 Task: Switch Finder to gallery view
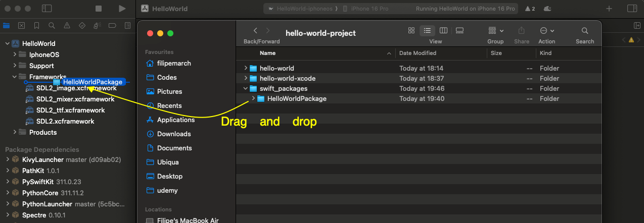click(459, 30)
